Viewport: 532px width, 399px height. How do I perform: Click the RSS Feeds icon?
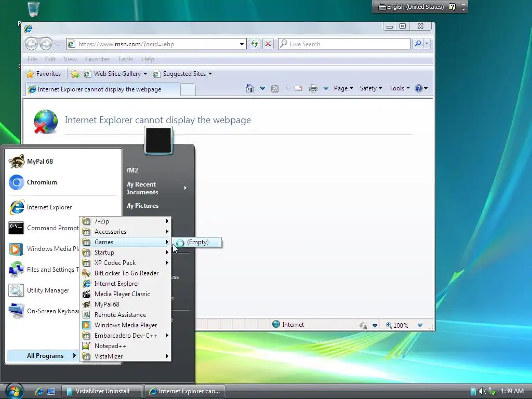point(275,88)
